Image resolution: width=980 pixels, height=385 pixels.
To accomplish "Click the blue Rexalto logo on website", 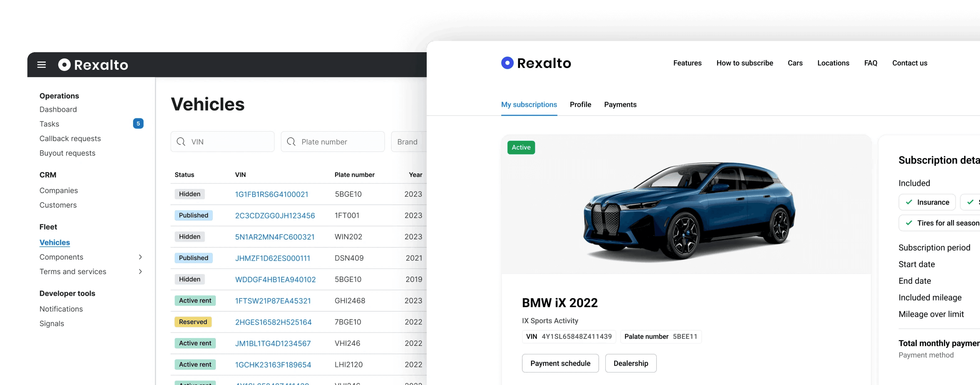I will click(536, 63).
